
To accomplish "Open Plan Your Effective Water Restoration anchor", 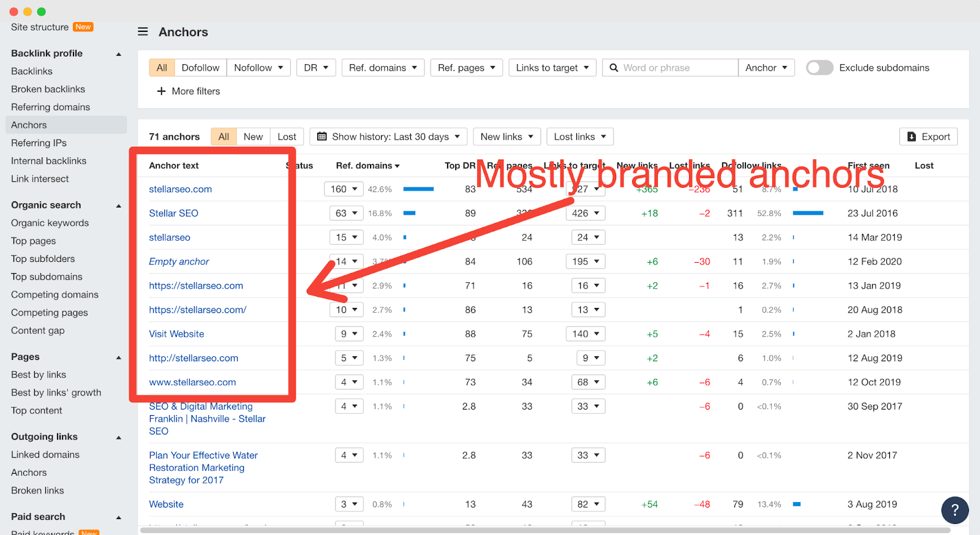I will coord(203,468).
